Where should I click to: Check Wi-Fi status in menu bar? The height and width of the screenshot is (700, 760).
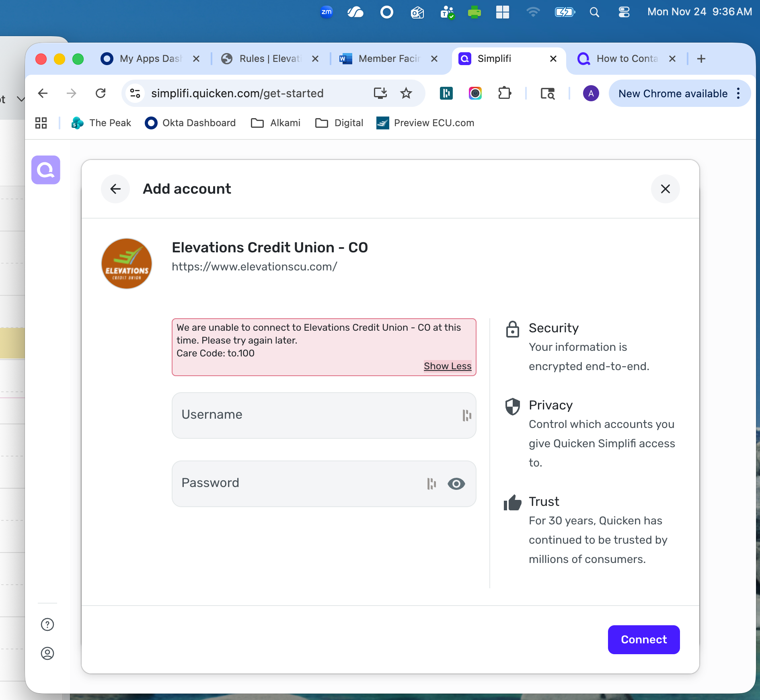pyautogui.click(x=533, y=12)
